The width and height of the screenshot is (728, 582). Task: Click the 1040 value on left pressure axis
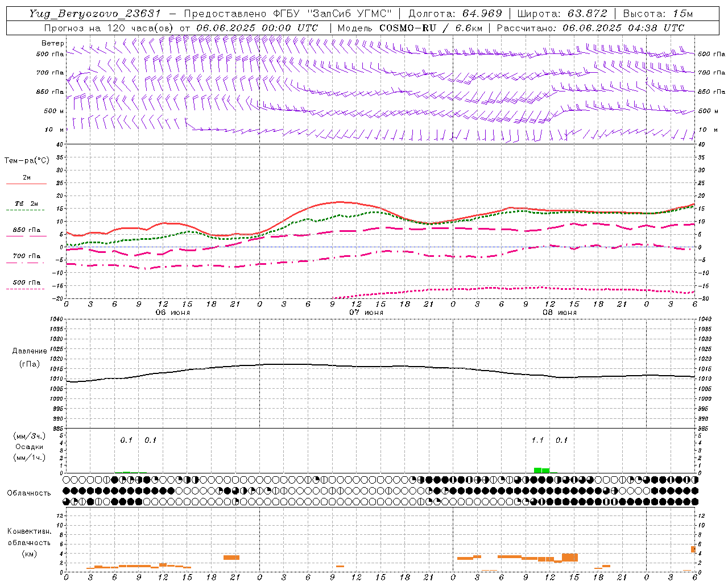coord(55,319)
